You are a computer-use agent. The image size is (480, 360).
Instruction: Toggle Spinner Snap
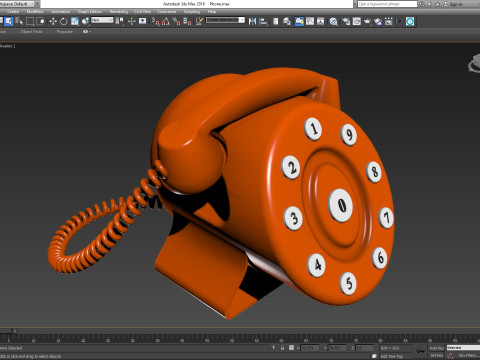[188, 22]
